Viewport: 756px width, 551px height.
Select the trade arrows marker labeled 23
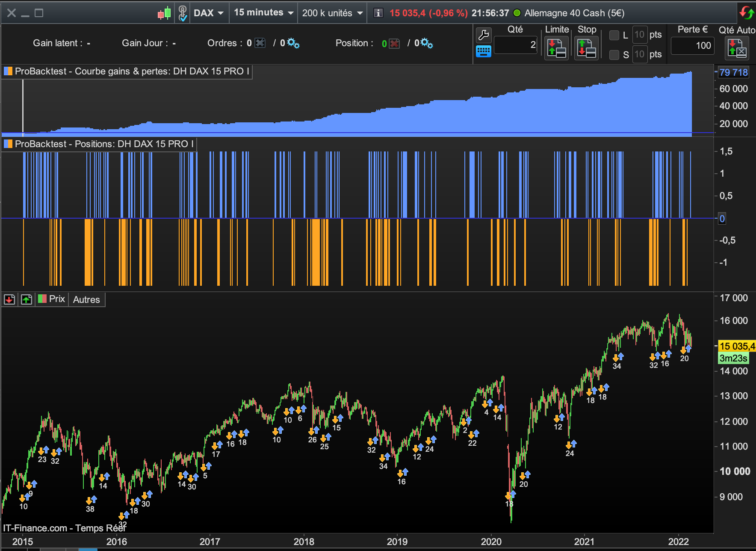(x=43, y=450)
